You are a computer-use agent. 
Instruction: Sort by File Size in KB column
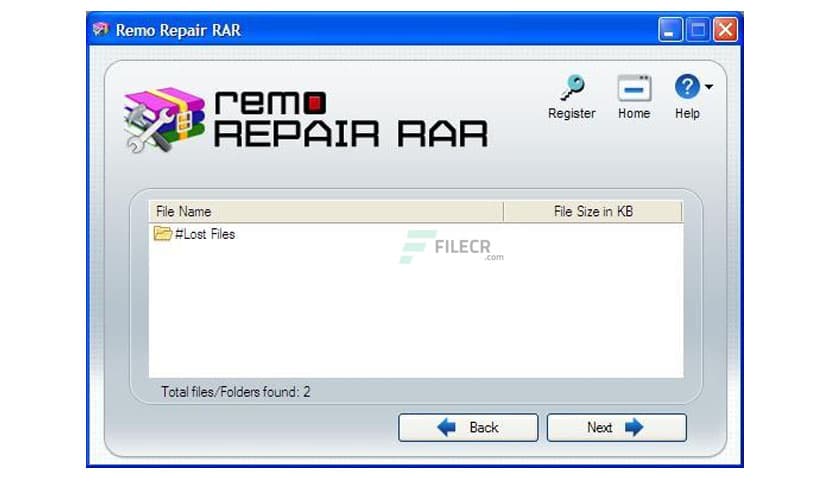[x=593, y=212]
